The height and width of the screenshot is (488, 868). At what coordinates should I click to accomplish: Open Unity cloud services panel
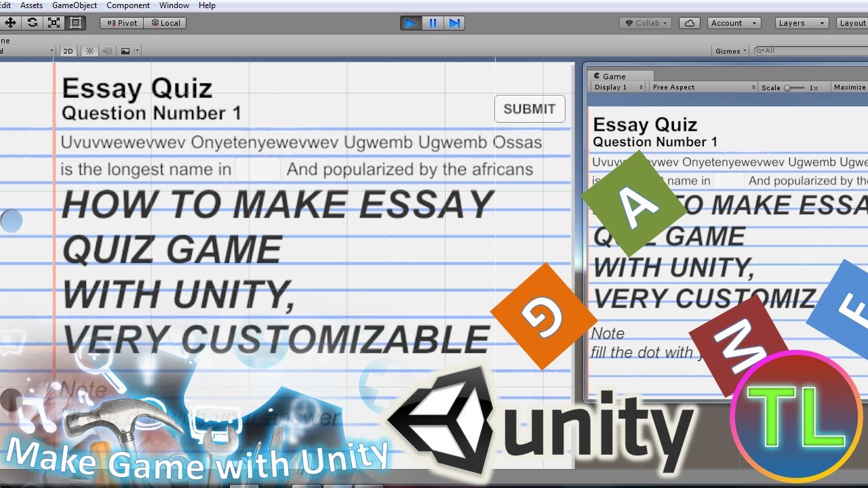(x=689, y=23)
